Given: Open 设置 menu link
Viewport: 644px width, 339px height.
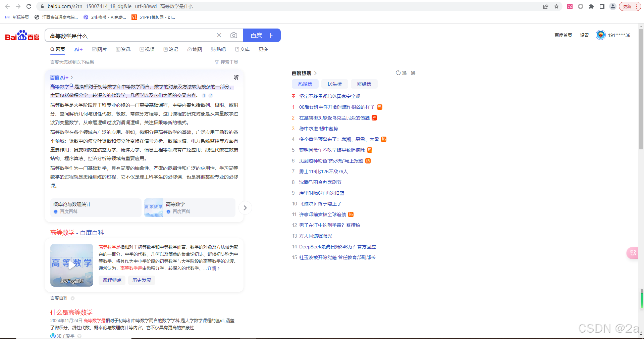Looking at the screenshot, I should pyautogui.click(x=585, y=35).
